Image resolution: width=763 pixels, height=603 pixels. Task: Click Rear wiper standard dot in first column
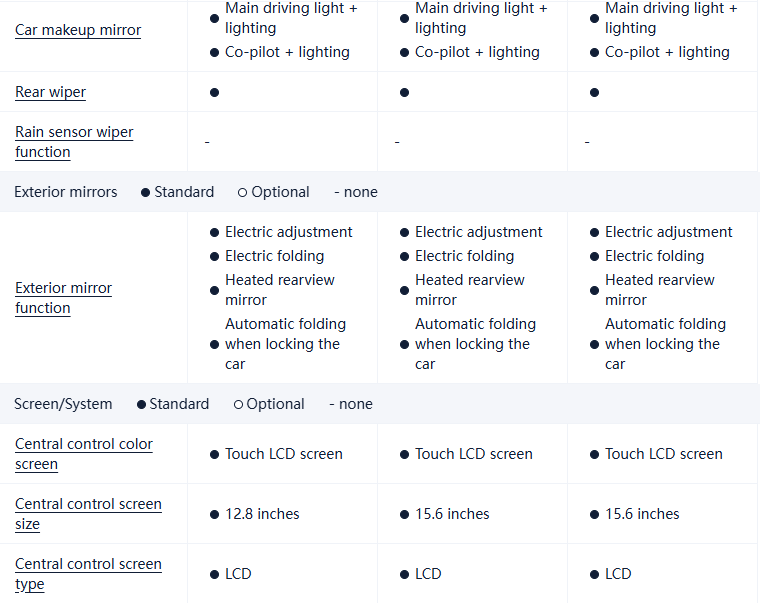pyautogui.click(x=214, y=92)
